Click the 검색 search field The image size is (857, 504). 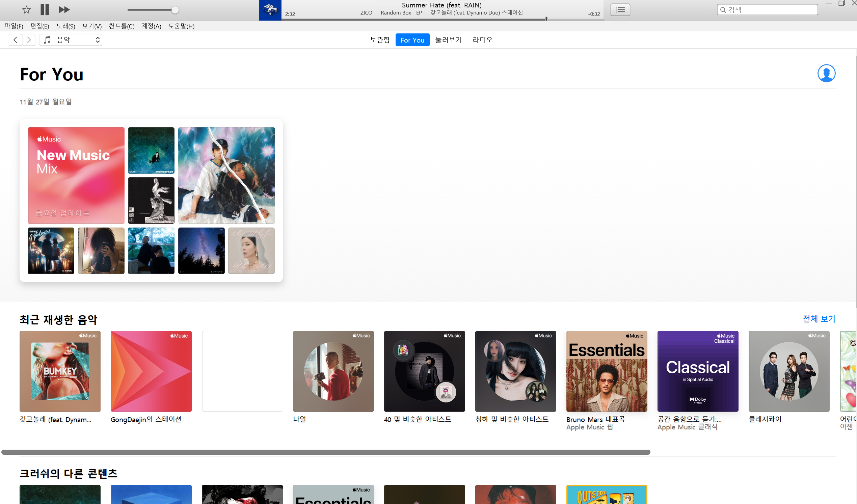coord(767,10)
